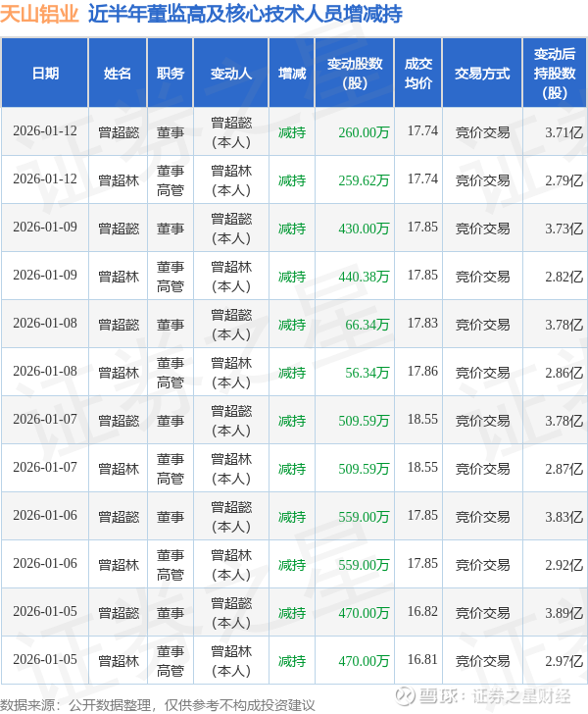Click the 增减 column header

pos(292,73)
